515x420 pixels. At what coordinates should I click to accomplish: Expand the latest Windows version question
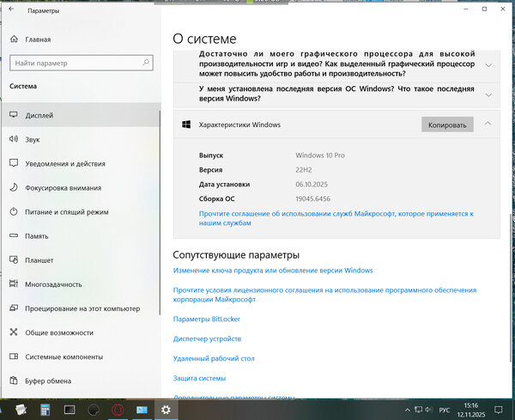[x=488, y=95]
